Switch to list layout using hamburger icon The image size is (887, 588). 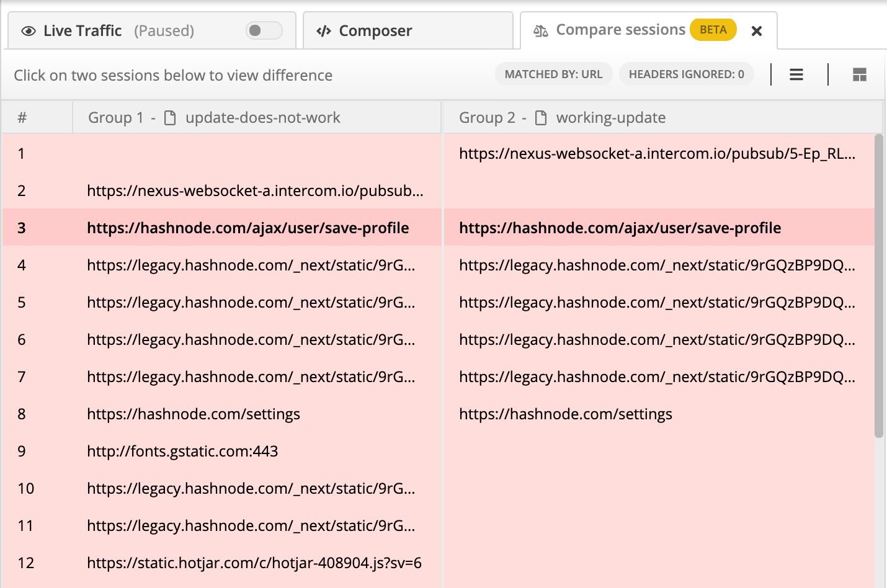pos(796,75)
